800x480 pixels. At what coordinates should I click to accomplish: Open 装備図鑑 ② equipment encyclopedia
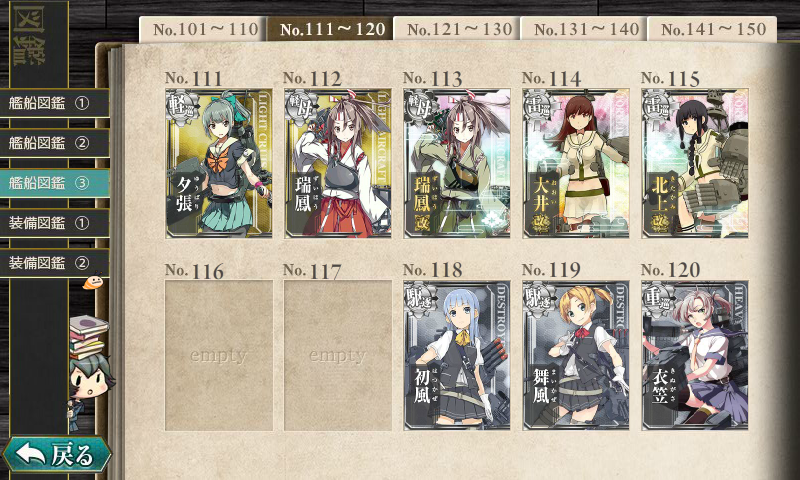(x=54, y=263)
